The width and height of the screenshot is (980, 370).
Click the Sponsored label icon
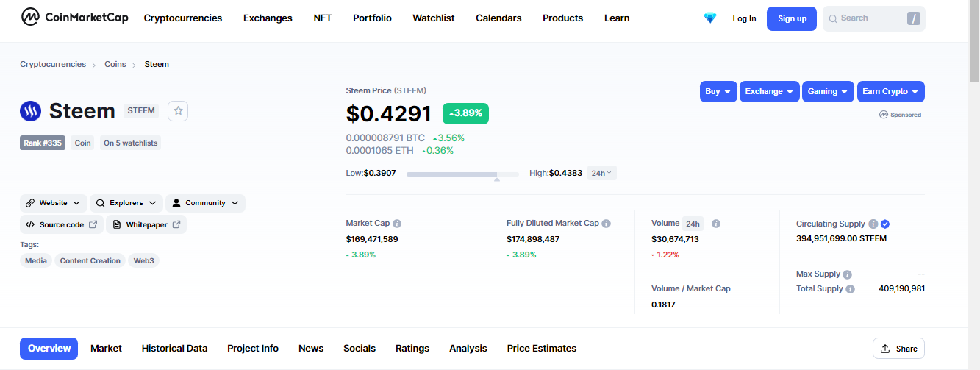(x=884, y=115)
